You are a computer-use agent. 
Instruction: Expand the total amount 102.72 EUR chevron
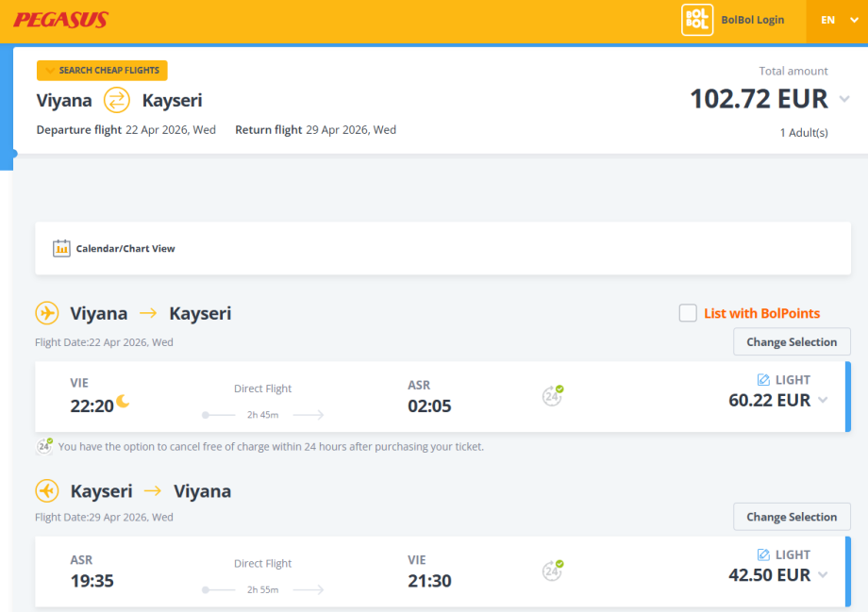(844, 99)
